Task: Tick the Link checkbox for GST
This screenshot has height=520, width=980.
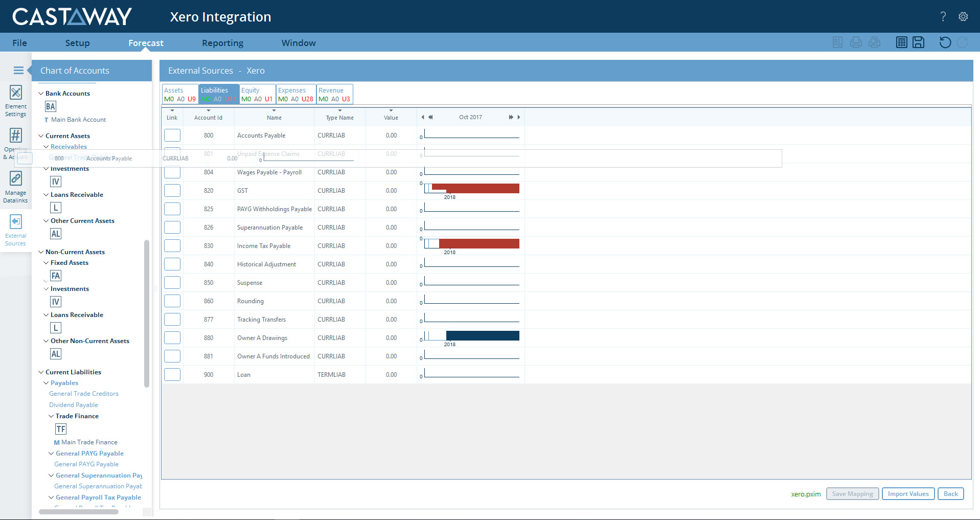Action: click(x=172, y=191)
